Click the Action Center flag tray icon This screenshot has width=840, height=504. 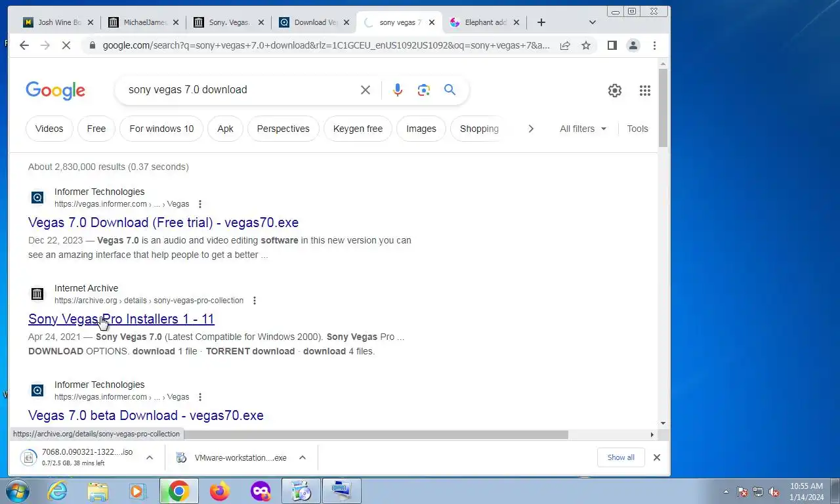(x=742, y=492)
